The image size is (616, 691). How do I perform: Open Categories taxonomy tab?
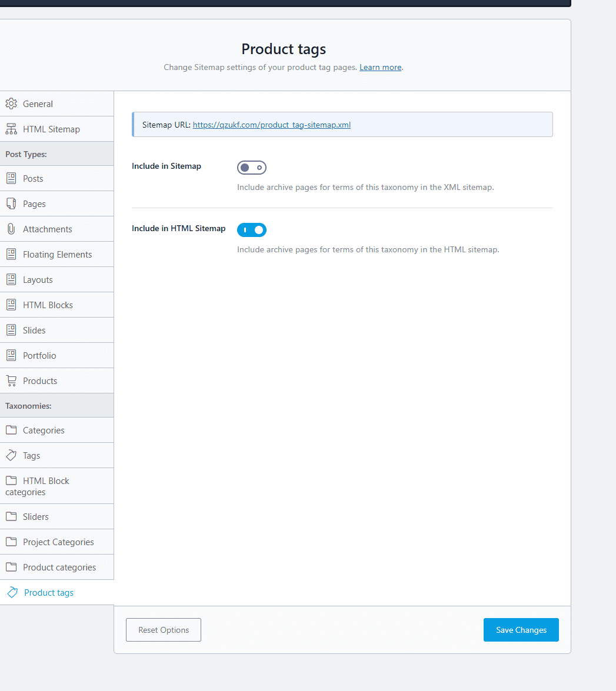[x=57, y=430]
